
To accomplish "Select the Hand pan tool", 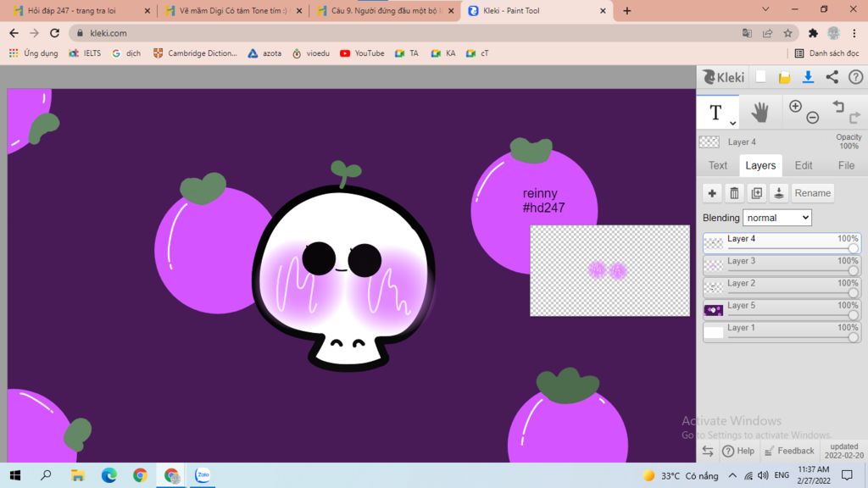I will click(760, 113).
